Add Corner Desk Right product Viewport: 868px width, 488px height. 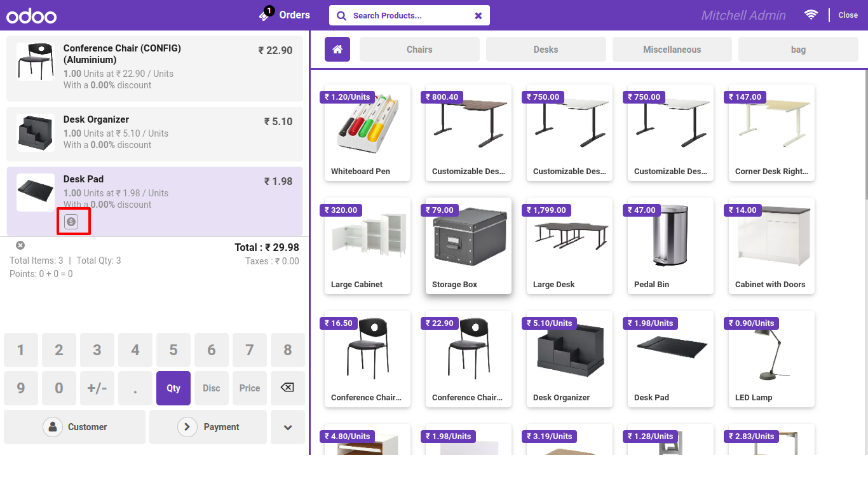[x=771, y=133]
